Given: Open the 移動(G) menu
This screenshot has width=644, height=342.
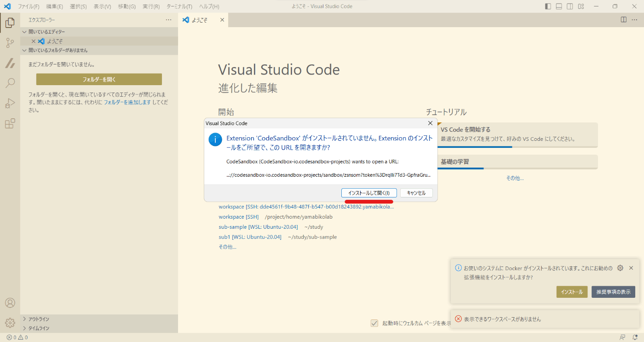Looking at the screenshot, I should pyautogui.click(x=127, y=6).
